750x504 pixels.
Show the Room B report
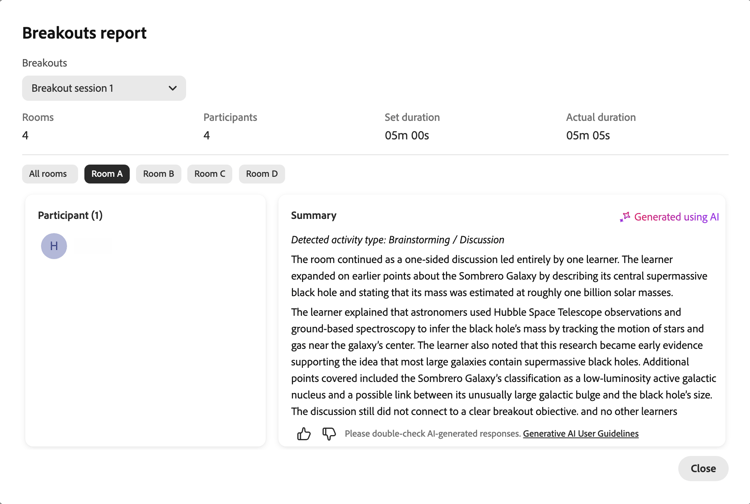(159, 174)
